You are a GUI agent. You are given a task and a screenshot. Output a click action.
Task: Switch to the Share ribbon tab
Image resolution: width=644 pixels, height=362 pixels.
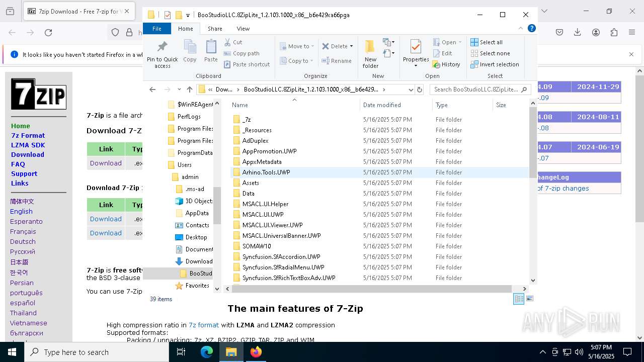point(215,29)
